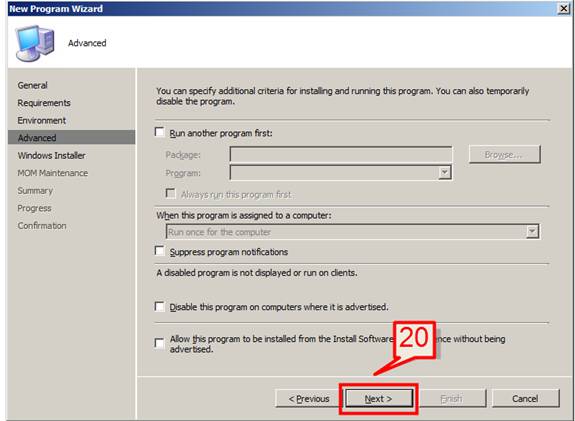
Task: Toggle Suppress program notifications checkbox
Action: click(x=160, y=251)
